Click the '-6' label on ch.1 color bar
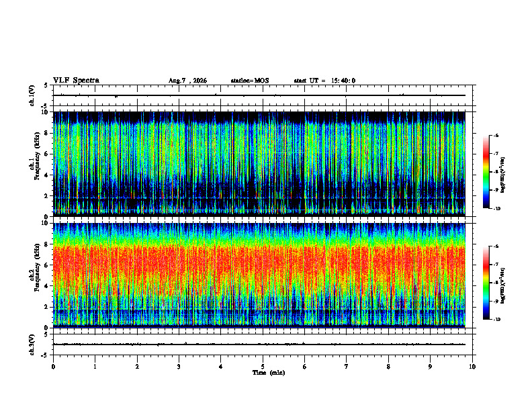The height and width of the screenshot is (411, 532). tap(496, 135)
